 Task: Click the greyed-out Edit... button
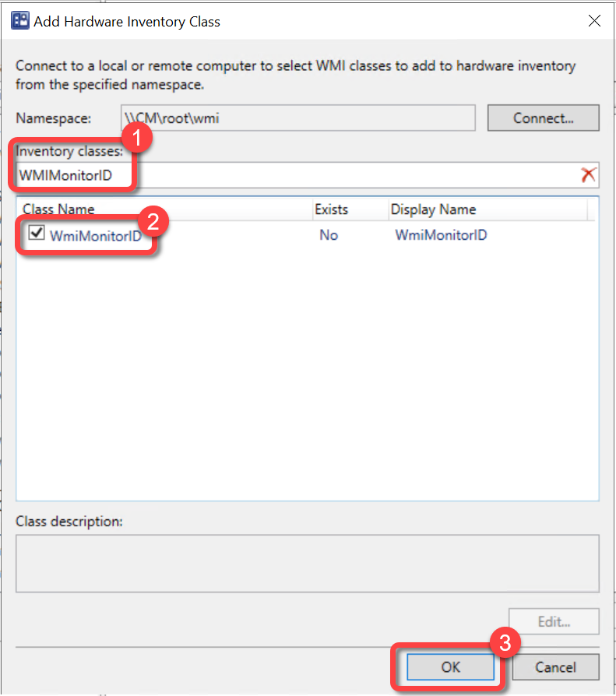click(554, 622)
